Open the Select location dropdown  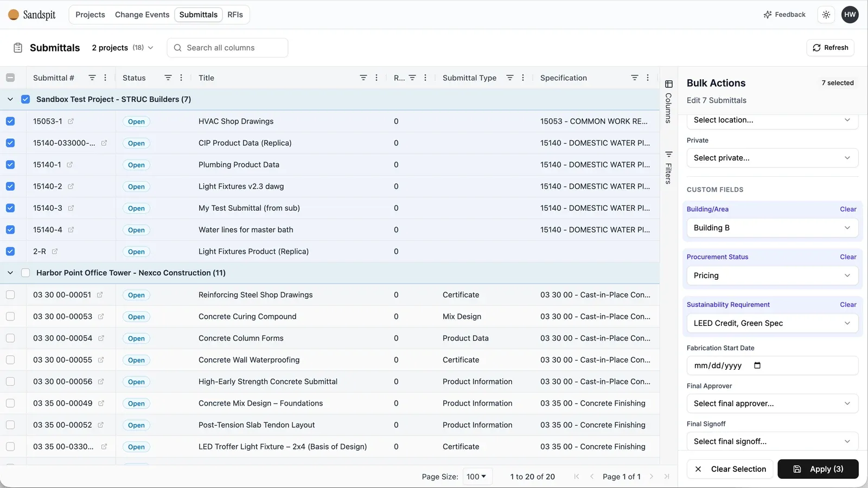tap(773, 120)
